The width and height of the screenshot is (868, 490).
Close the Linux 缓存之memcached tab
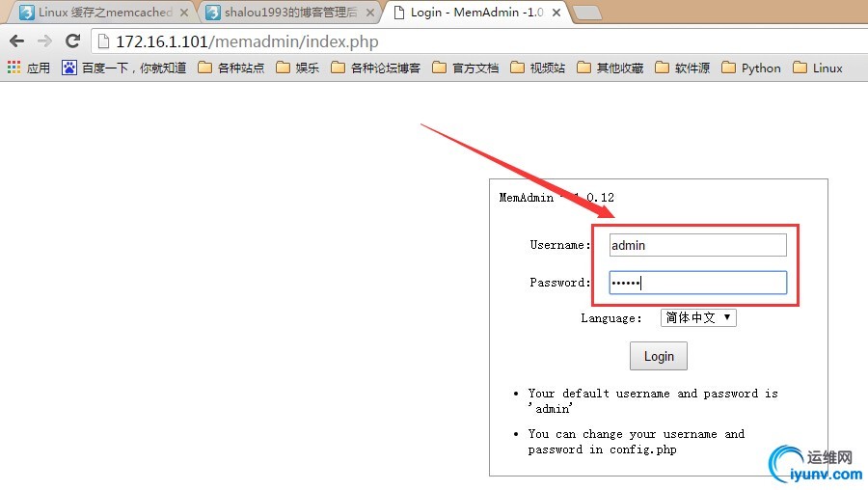pos(184,13)
